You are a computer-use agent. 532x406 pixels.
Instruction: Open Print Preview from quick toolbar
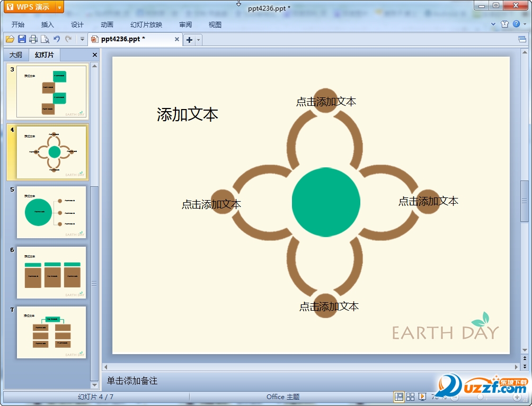pos(45,39)
